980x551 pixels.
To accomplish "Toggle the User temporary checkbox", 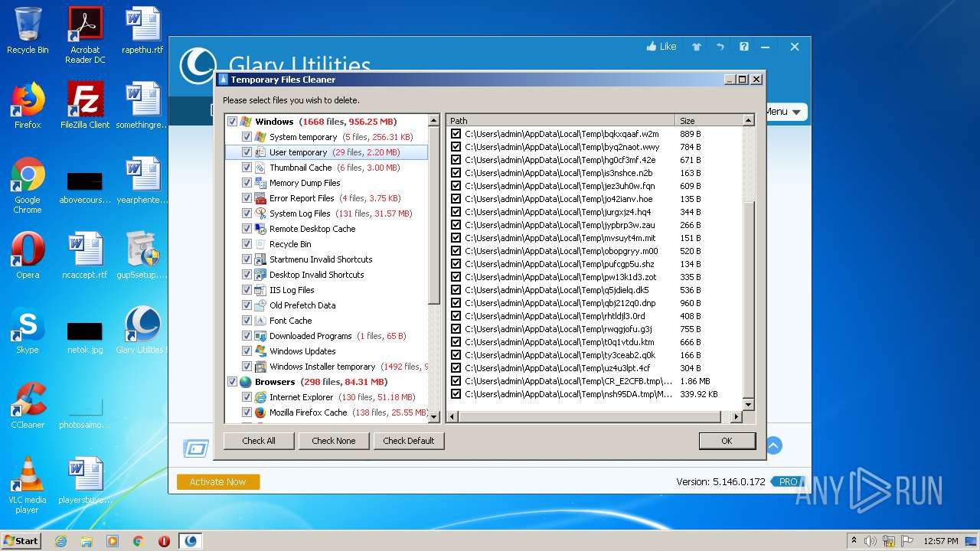I will [247, 152].
